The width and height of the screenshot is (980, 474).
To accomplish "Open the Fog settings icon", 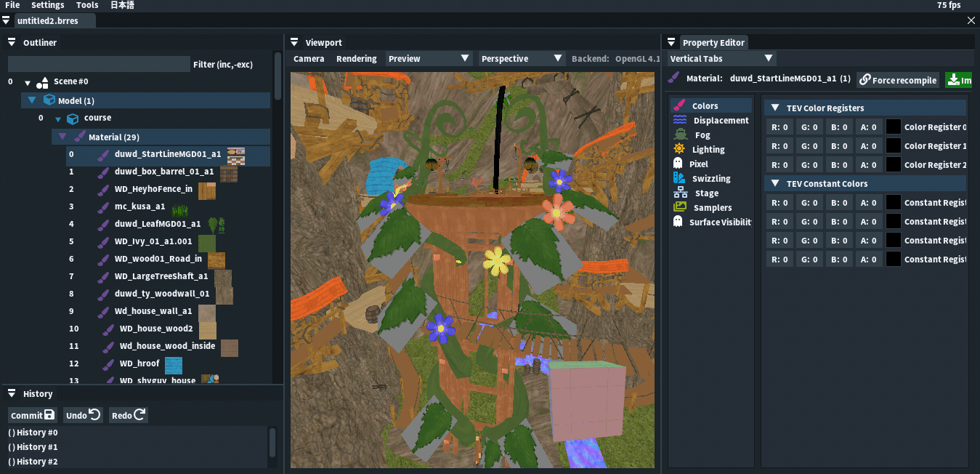I will [x=681, y=135].
